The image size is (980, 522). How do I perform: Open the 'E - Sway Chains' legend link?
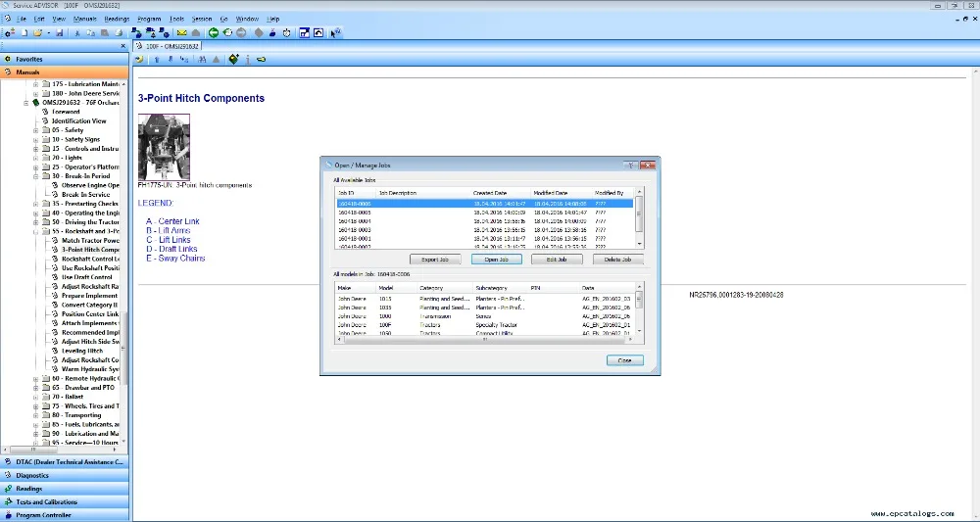(x=175, y=259)
